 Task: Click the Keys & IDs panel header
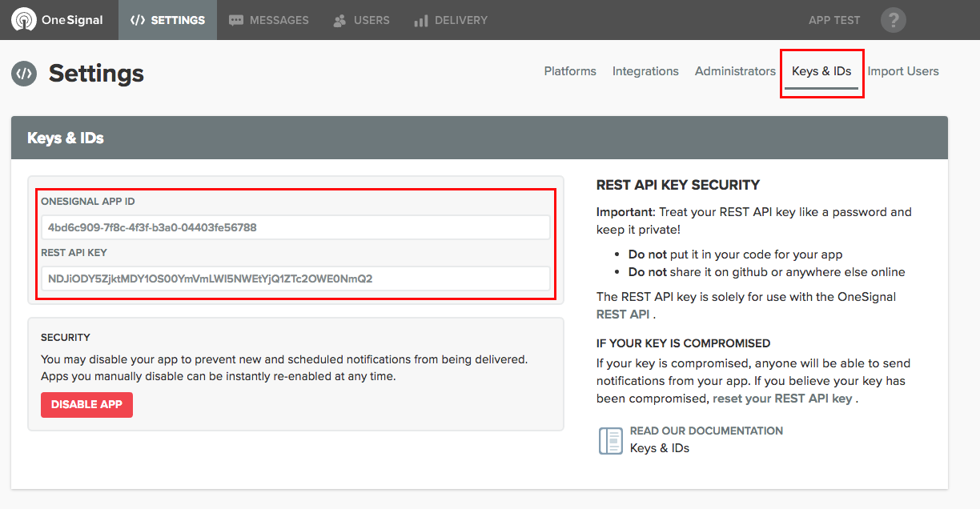(x=480, y=138)
